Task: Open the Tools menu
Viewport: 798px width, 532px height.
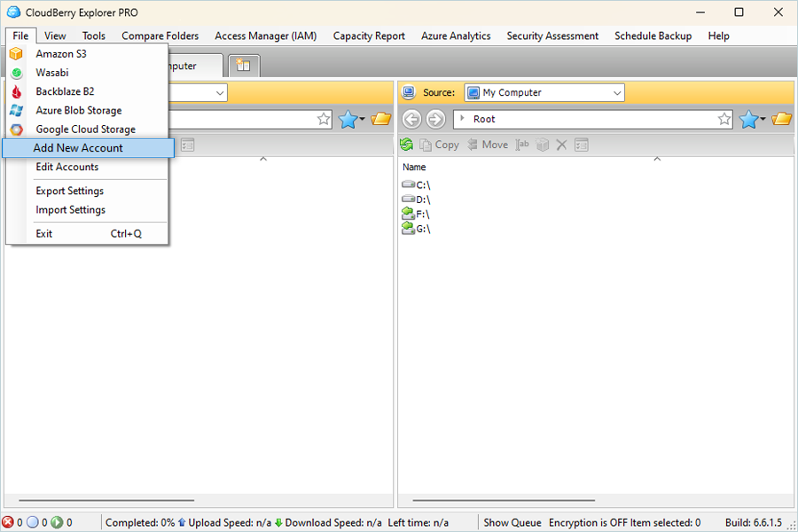Action: 94,35
